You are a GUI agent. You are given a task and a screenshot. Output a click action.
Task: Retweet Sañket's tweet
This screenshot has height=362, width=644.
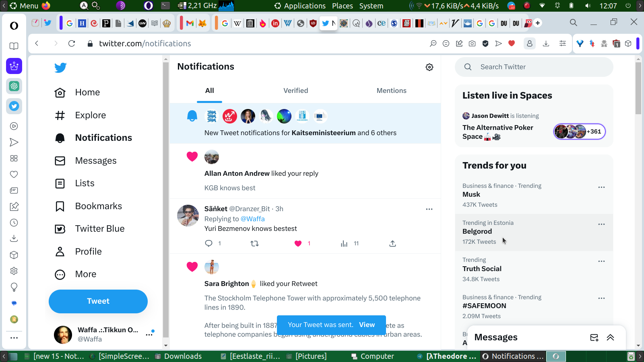click(x=254, y=243)
